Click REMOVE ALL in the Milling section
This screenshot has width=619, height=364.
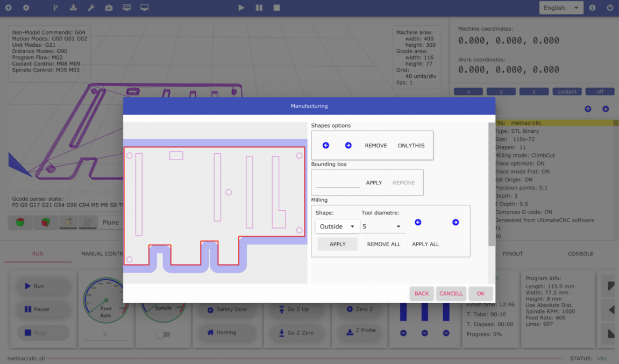click(x=383, y=244)
